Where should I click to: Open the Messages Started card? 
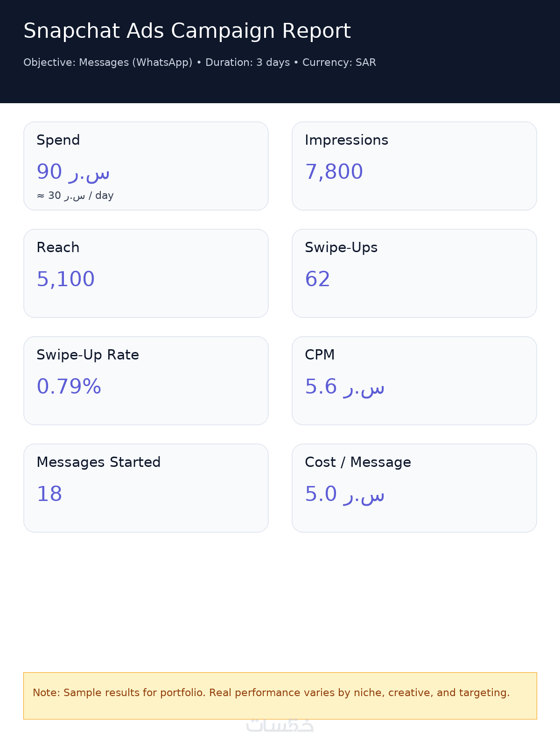[146, 488]
